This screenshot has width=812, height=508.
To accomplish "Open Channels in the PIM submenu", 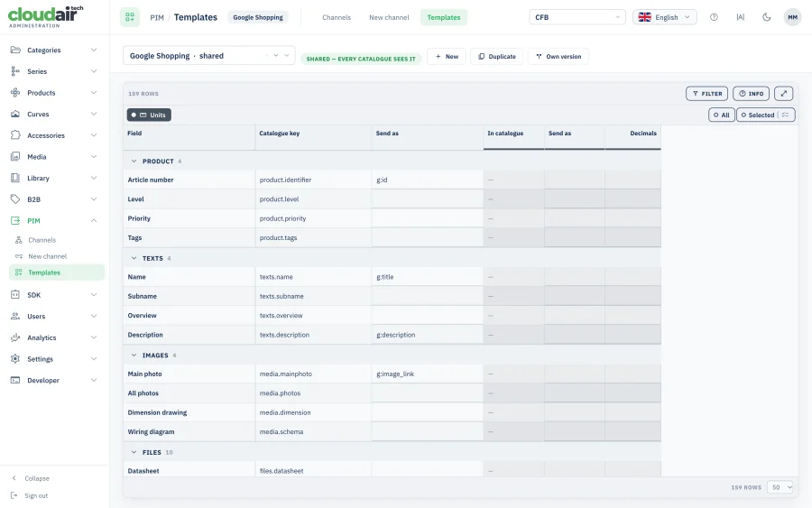I will 42,240.
